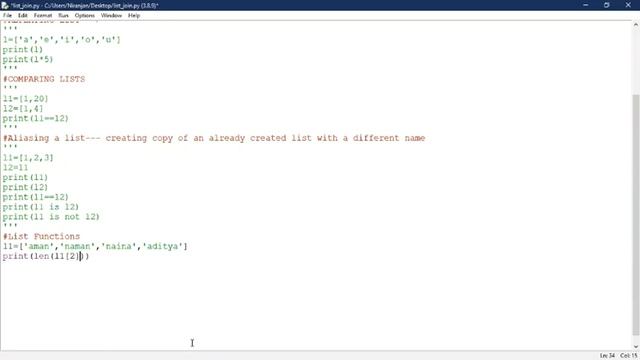This screenshot has height=360, width=640.
Task: Click the print(l*5) line
Action: click(x=28, y=60)
